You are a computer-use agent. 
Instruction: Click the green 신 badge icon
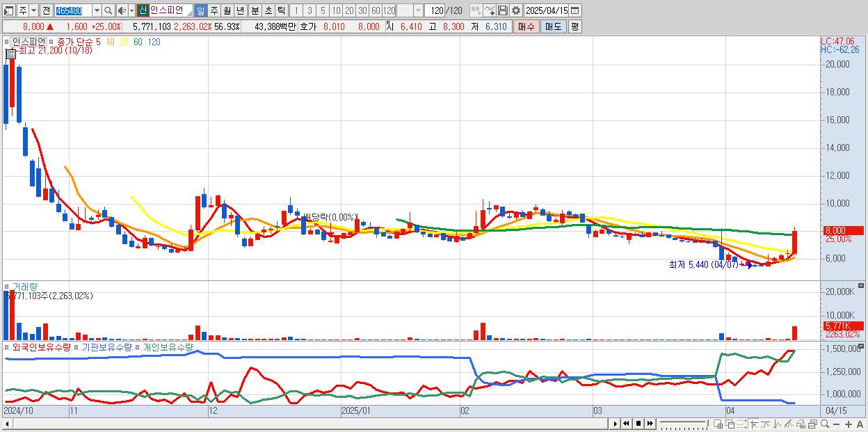pyautogui.click(x=143, y=10)
